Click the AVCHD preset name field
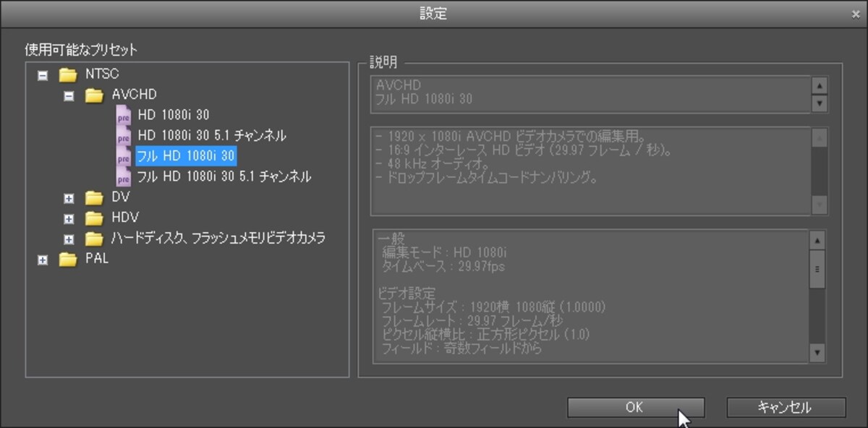The width and height of the screenshot is (868, 428). coord(590,95)
